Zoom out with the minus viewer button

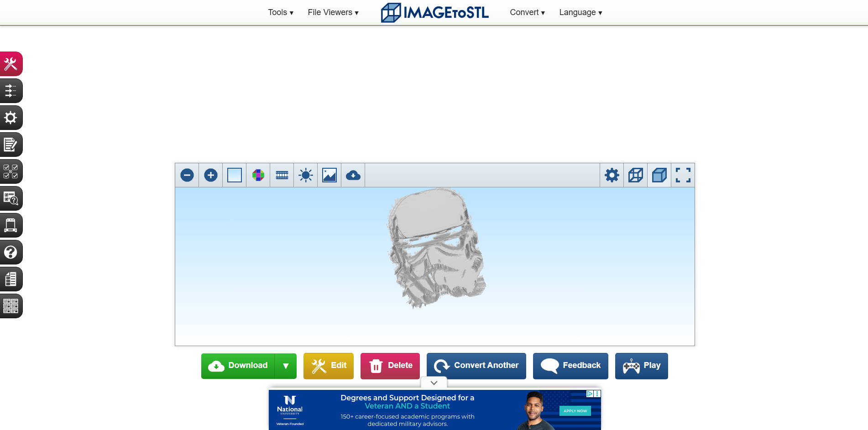coord(187,175)
